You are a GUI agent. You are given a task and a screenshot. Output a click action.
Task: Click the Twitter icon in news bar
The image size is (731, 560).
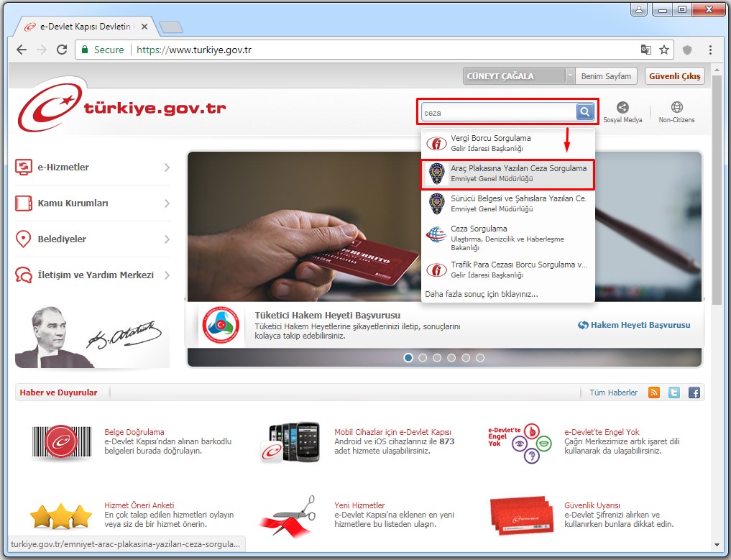point(674,393)
